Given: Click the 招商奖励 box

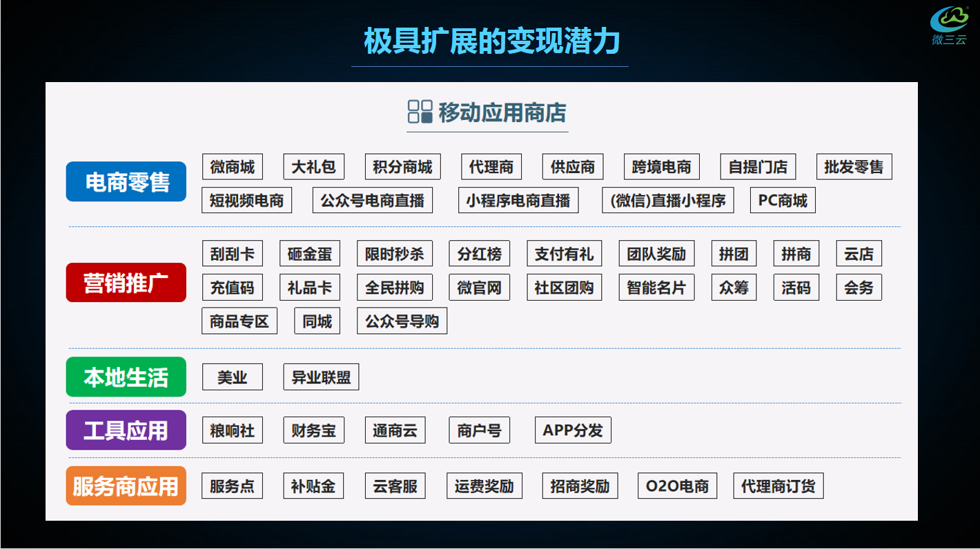Looking at the screenshot, I should pos(580,486).
